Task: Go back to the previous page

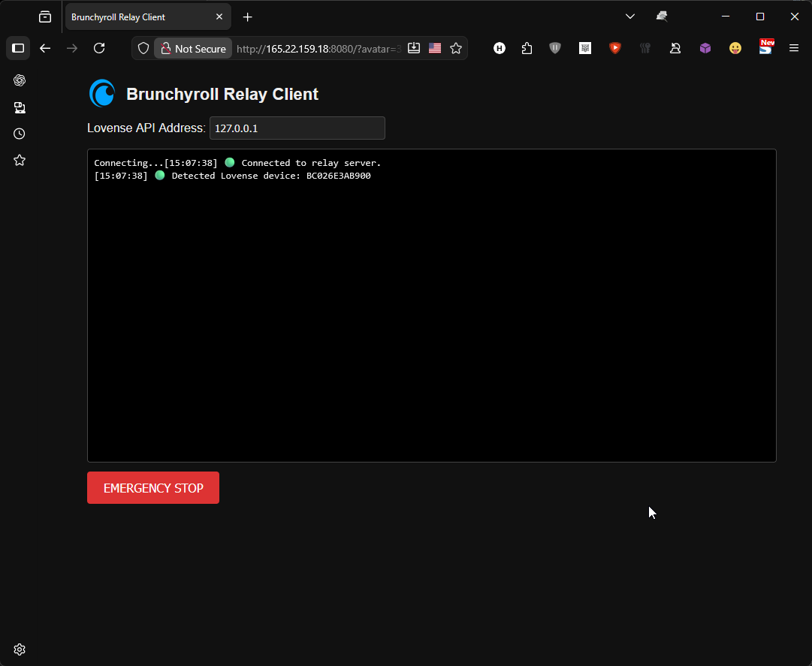Action: (45, 48)
